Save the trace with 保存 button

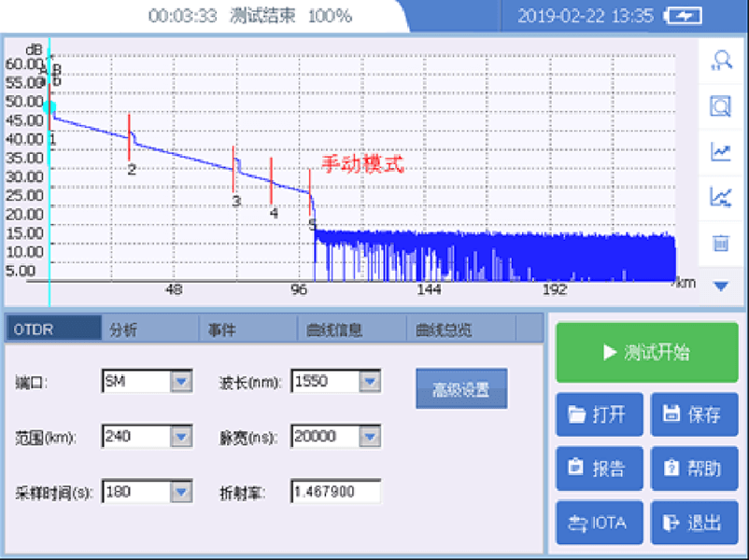point(694,414)
